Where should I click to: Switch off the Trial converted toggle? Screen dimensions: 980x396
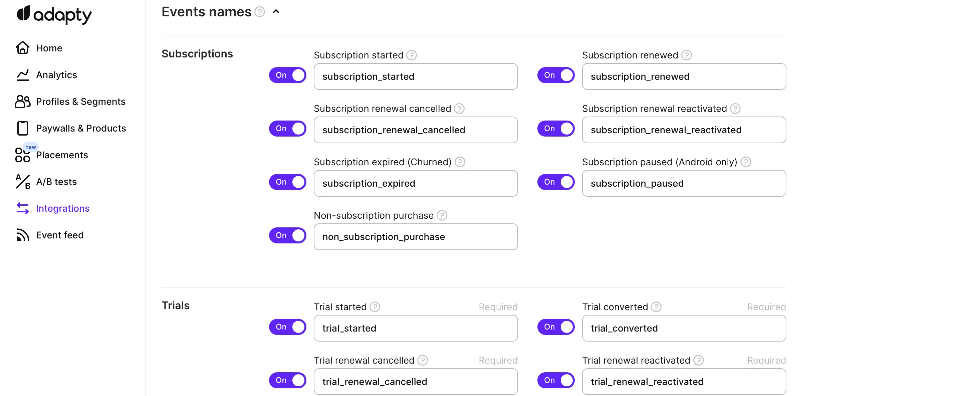pyautogui.click(x=555, y=327)
